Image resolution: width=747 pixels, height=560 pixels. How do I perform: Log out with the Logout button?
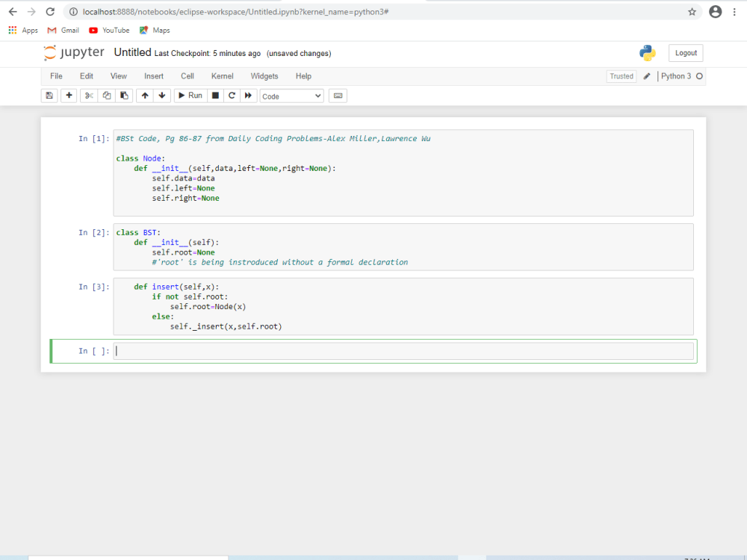coord(686,53)
